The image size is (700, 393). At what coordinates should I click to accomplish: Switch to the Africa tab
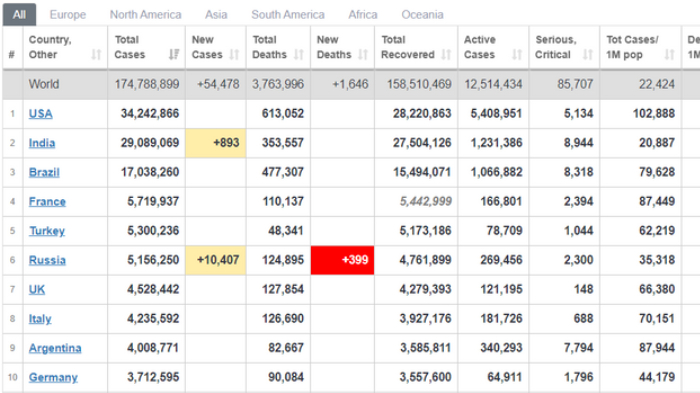[363, 15]
